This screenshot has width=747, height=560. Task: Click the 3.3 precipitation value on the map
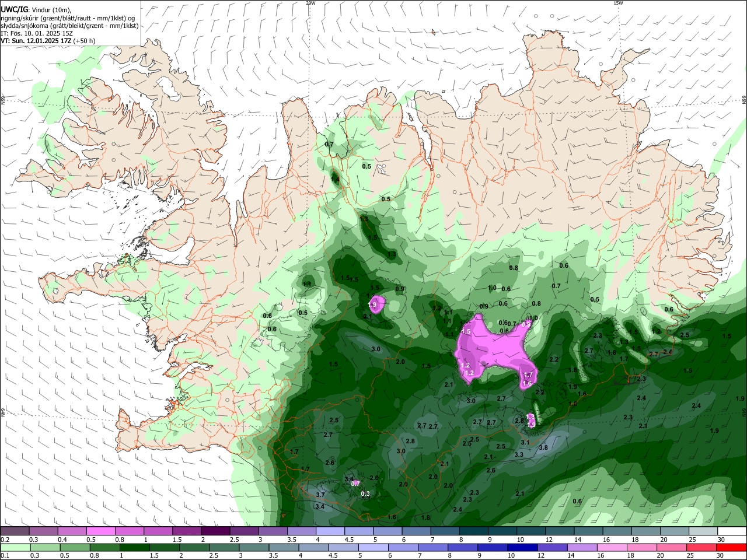point(519,454)
